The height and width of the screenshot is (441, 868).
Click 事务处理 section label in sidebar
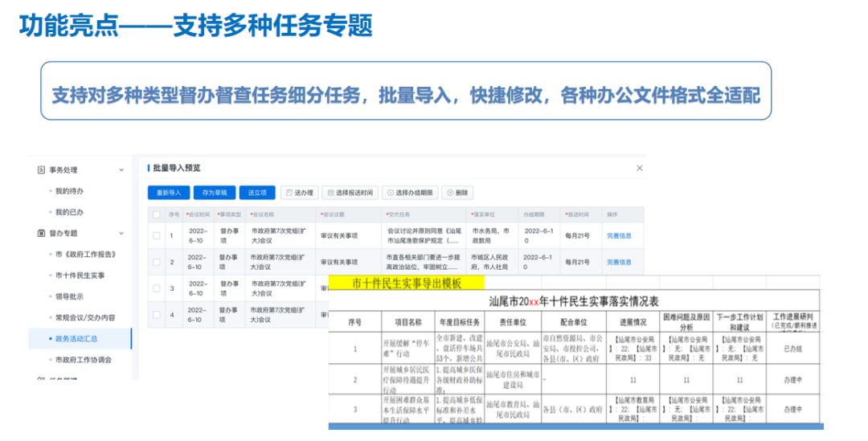63,169
